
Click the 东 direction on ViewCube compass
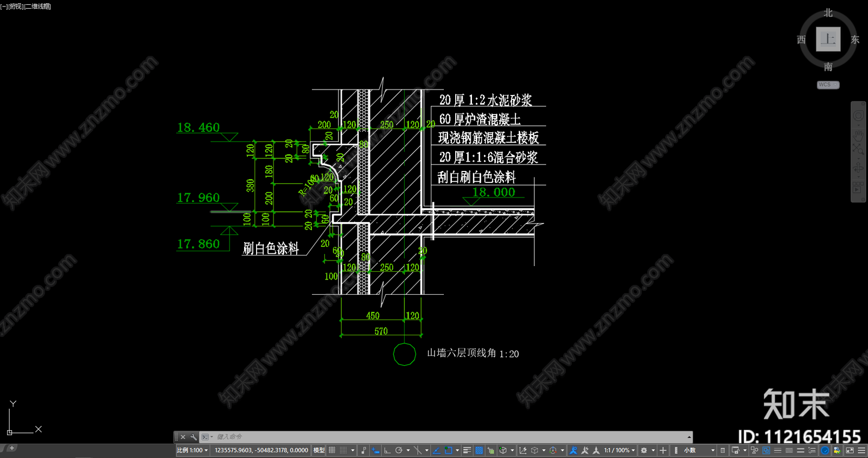pyautogui.click(x=855, y=40)
